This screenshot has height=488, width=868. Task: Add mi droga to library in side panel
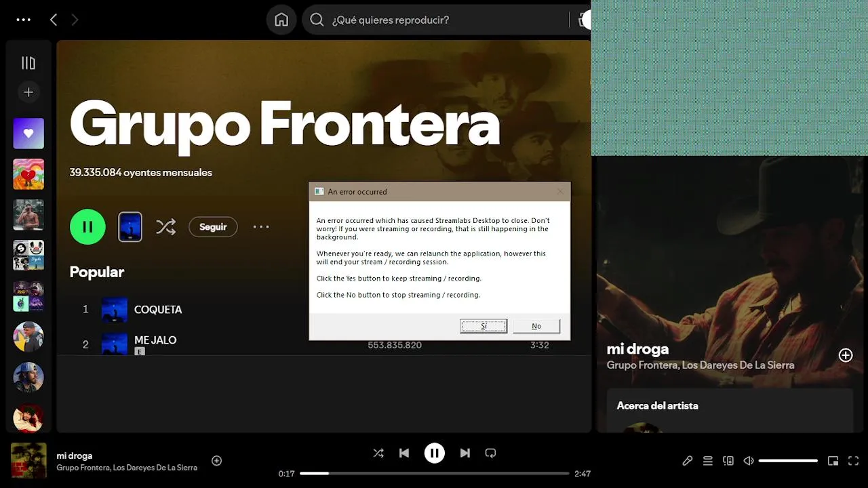pyautogui.click(x=846, y=355)
